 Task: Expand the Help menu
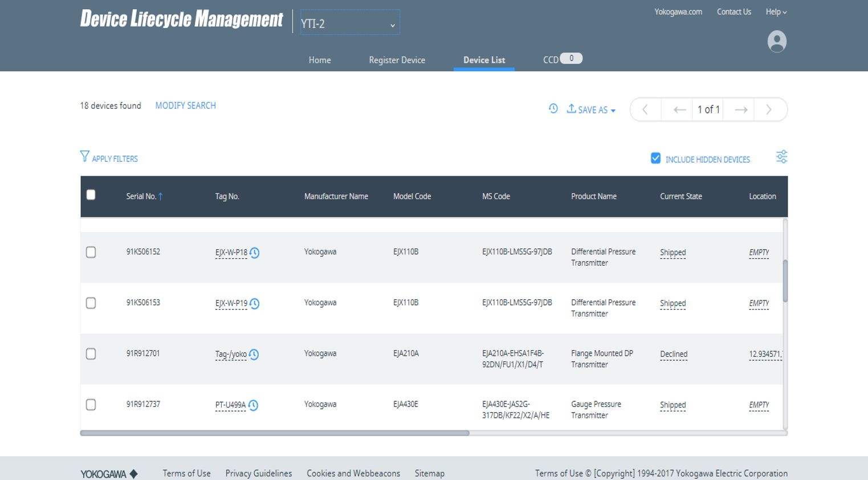click(x=776, y=12)
